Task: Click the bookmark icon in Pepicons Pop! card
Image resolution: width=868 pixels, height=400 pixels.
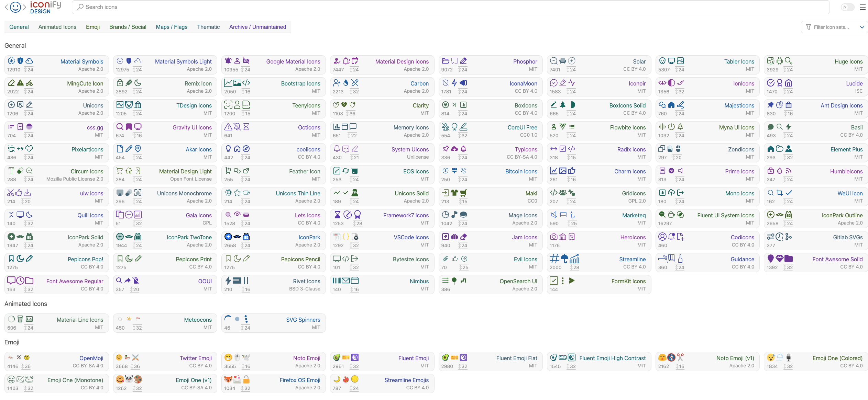Action: tap(11, 259)
